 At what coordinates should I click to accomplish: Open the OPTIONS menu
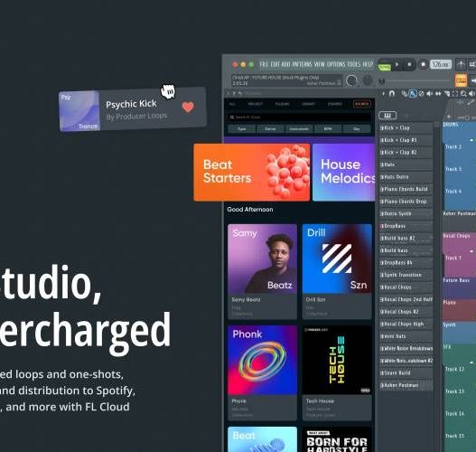[336, 64]
